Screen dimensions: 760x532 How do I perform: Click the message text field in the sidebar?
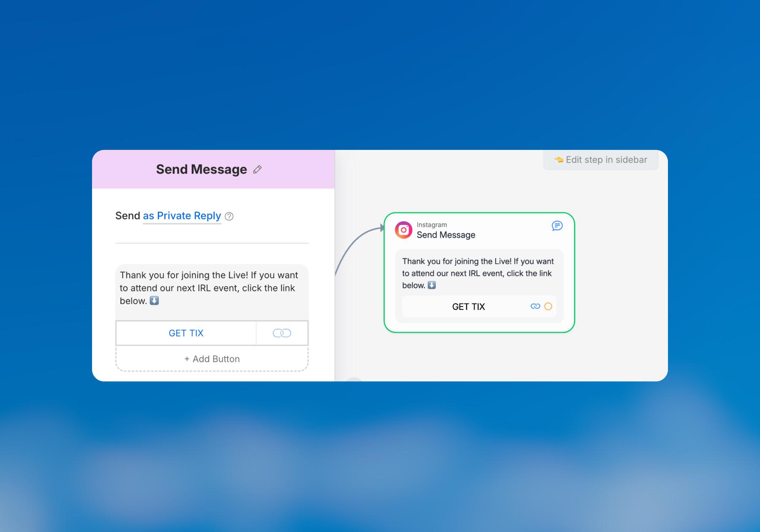[212, 292]
